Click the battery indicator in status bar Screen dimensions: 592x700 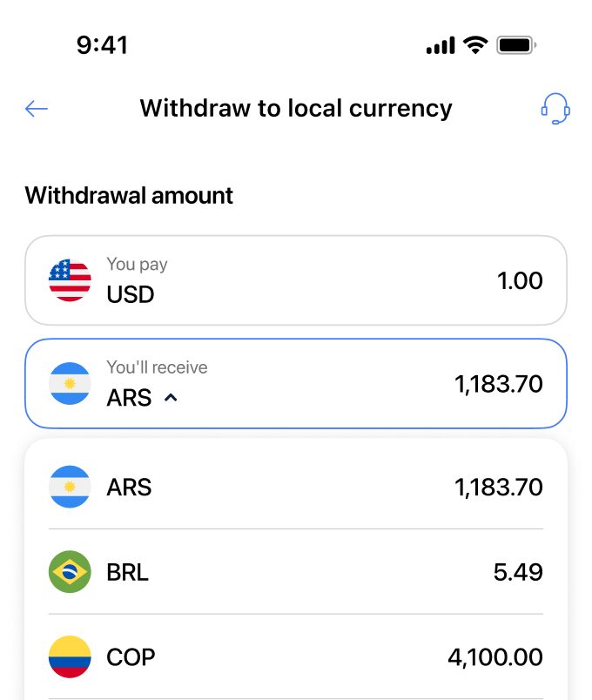pos(515,44)
